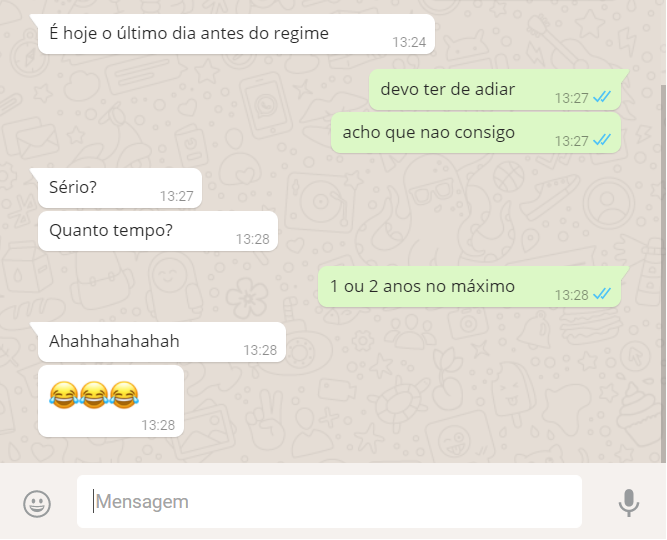Click the last laughing-crying emoji
Image resolution: width=667 pixels, height=540 pixels.
[x=124, y=395]
